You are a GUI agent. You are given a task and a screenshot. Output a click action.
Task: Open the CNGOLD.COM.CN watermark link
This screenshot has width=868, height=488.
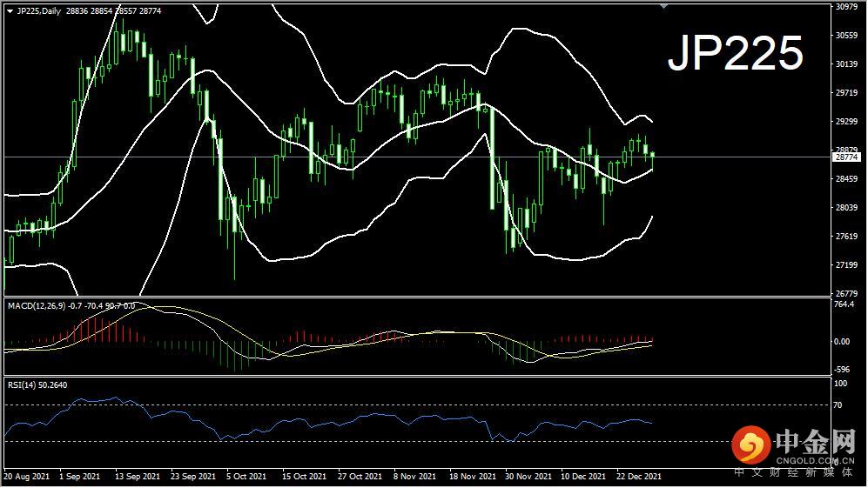[815, 460]
